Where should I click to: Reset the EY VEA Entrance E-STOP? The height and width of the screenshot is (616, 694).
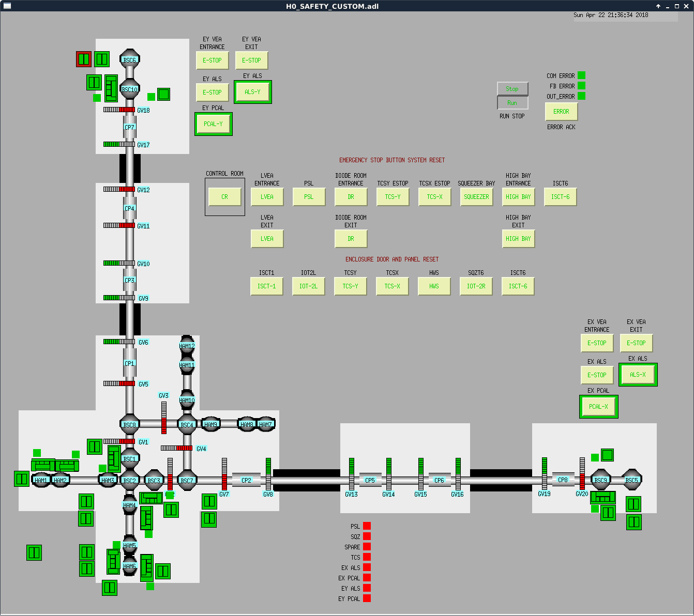point(212,60)
